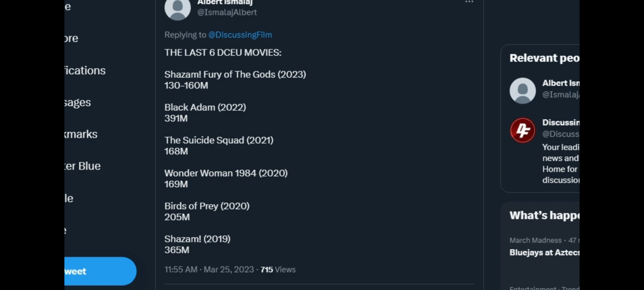This screenshot has width=644, height=290.
Task: Click the Discussing name in Relevant people
Action: [x=561, y=122]
